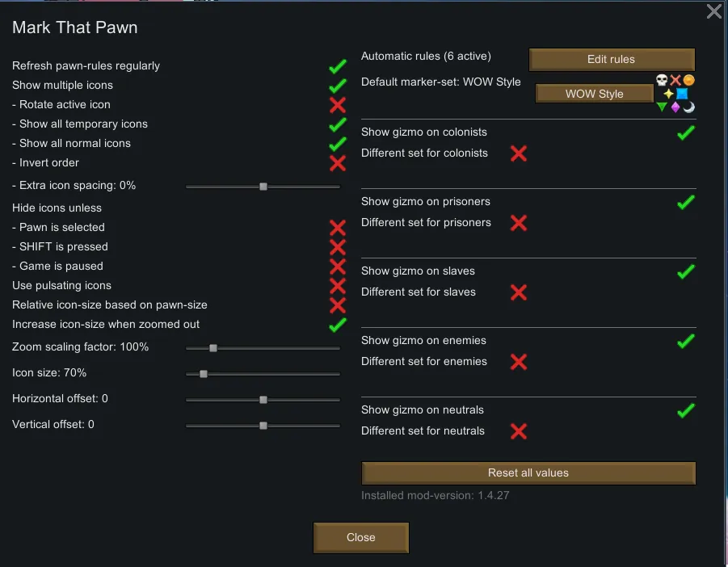Disable 'Refresh pawn-rules regularly' option
728x567 pixels.
coord(338,66)
